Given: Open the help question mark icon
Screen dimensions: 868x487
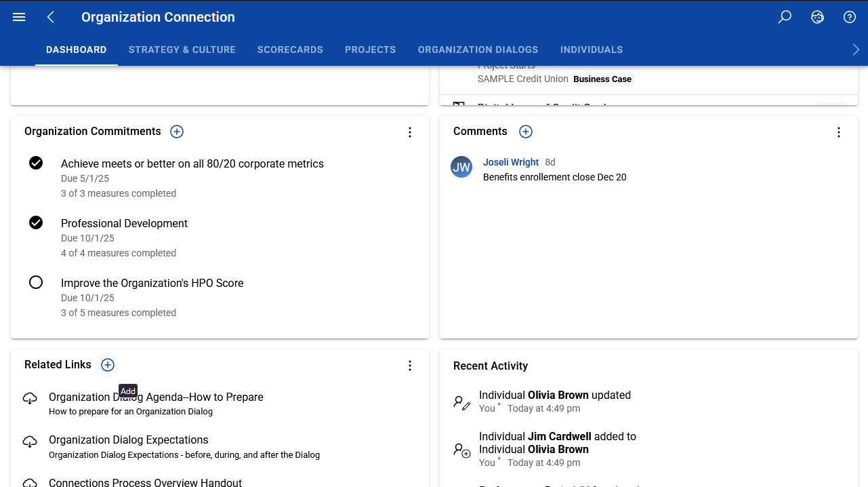Looking at the screenshot, I should (x=850, y=18).
